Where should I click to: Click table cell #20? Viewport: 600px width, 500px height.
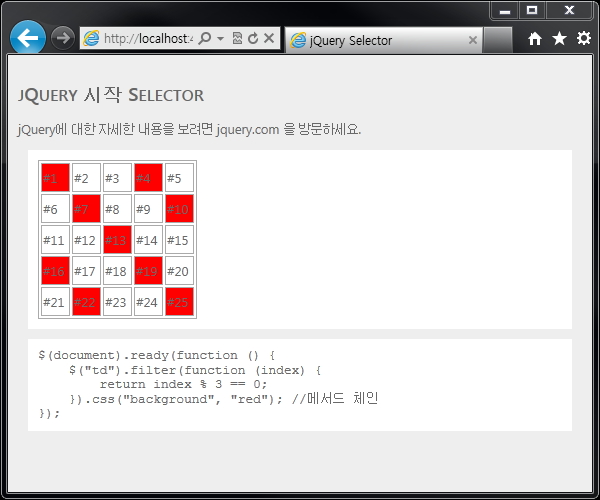(x=179, y=270)
